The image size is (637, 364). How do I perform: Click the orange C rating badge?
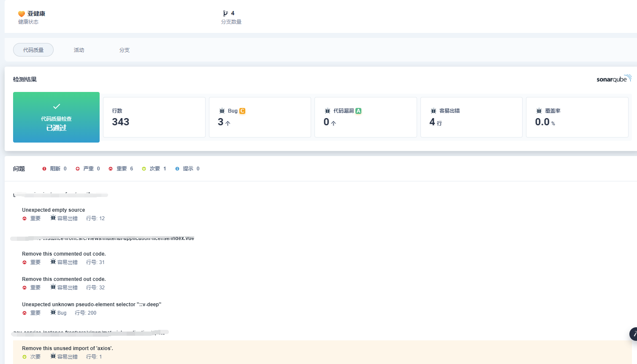coord(242,111)
